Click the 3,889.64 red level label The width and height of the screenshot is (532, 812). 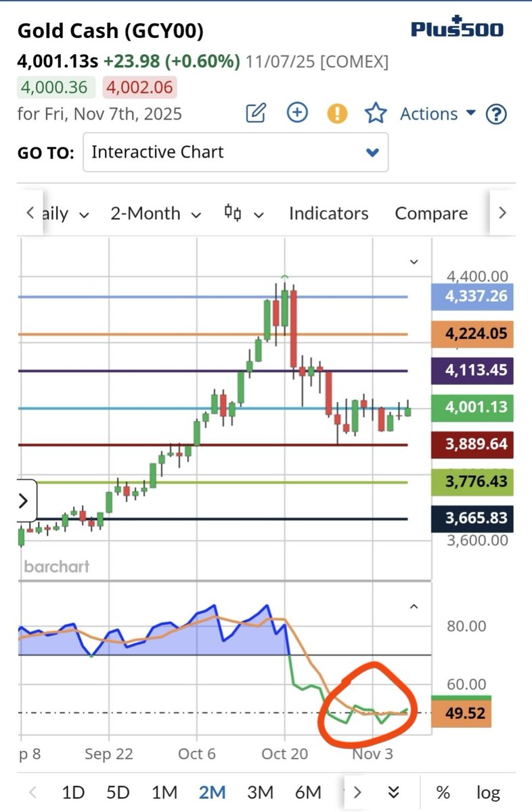pyautogui.click(x=472, y=445)
